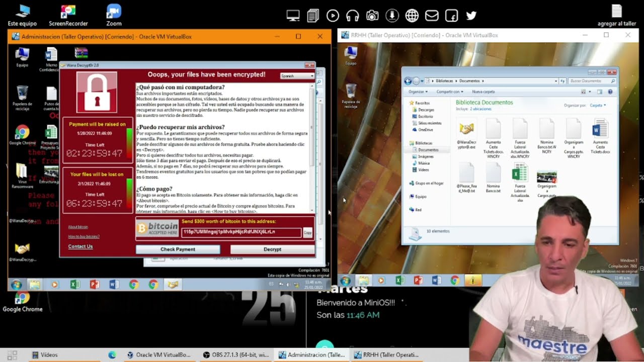This screenshot has width=644, height=362.
Task: Click the download arrow icon in the top bar
Action: coord(392,16)
